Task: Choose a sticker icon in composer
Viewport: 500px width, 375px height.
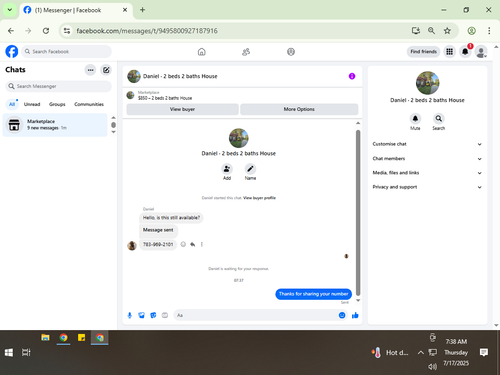Action: tap(153, 315)
